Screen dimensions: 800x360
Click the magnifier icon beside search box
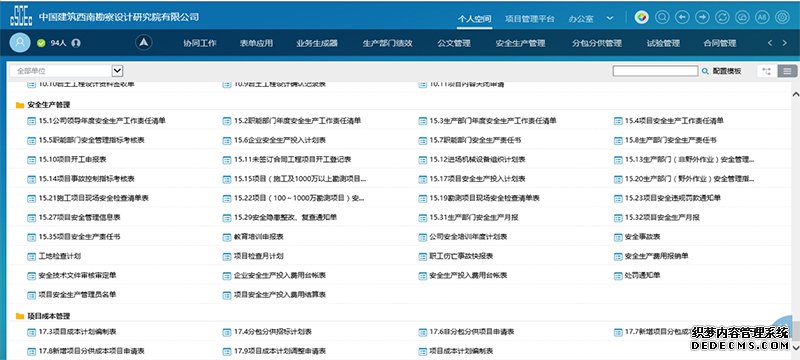pyautogui.click(x=705, y=71)
